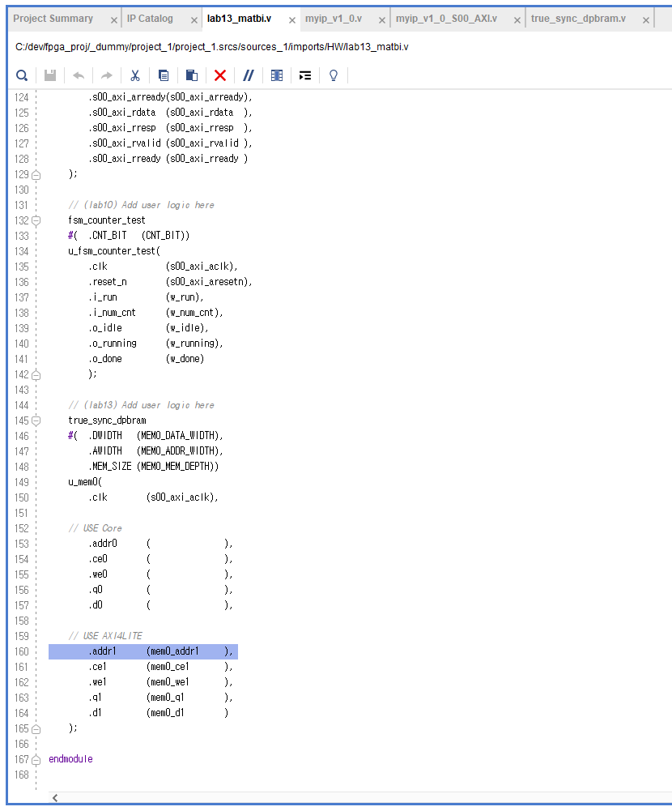Collapse the fsm_counter_test block at line 132
The width and height of the screenshot is (672, 811).
[36, 221]
